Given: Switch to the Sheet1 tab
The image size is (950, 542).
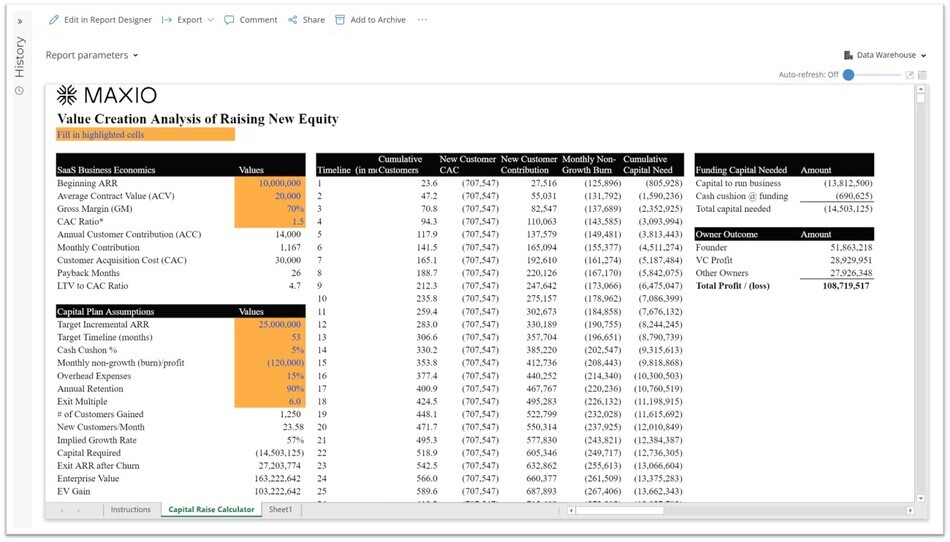Looking at the screenshot, I should click(x=280, y=510).
